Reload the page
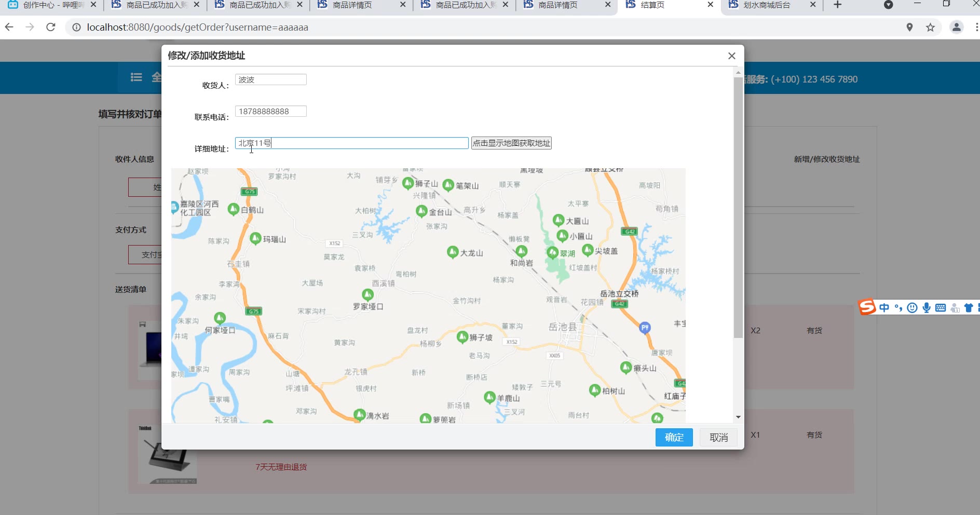The width and height of the screenshot is (980, 515). click(x=51, y=27)
